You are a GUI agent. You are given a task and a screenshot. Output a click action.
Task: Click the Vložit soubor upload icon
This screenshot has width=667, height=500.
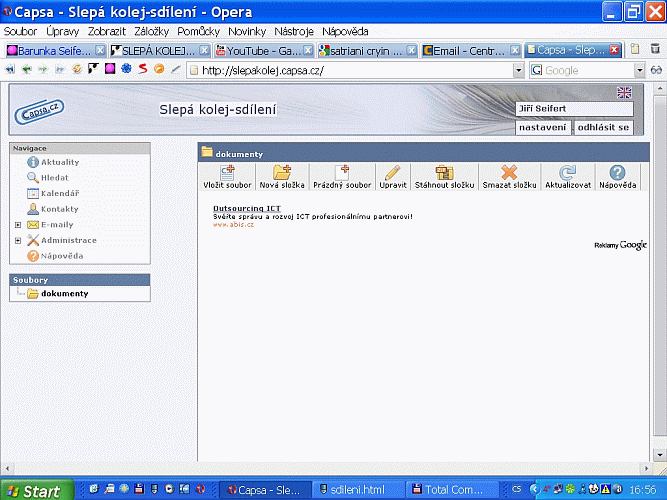(x=226, y=174)
